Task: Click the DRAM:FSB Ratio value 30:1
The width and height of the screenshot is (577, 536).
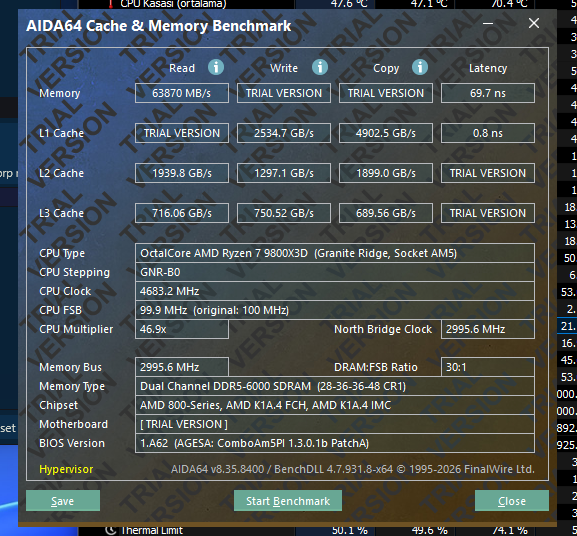Action: [488, 367]
